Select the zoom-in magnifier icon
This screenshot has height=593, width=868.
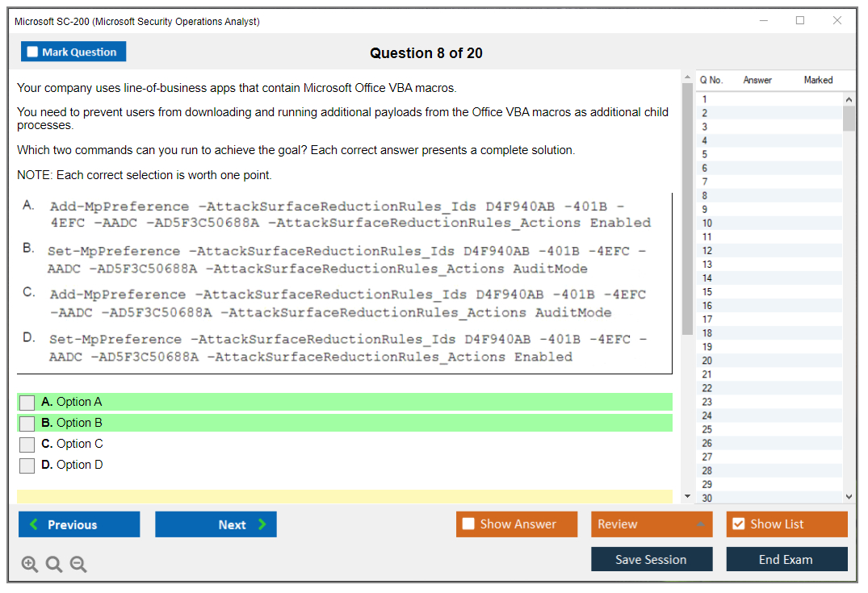[x=30, y=564]
